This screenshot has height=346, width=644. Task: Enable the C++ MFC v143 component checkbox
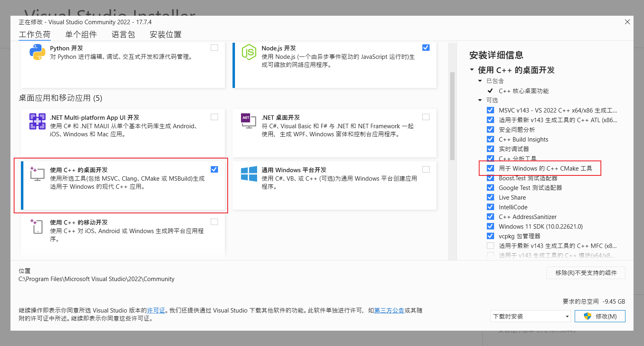tap(490, 246)
